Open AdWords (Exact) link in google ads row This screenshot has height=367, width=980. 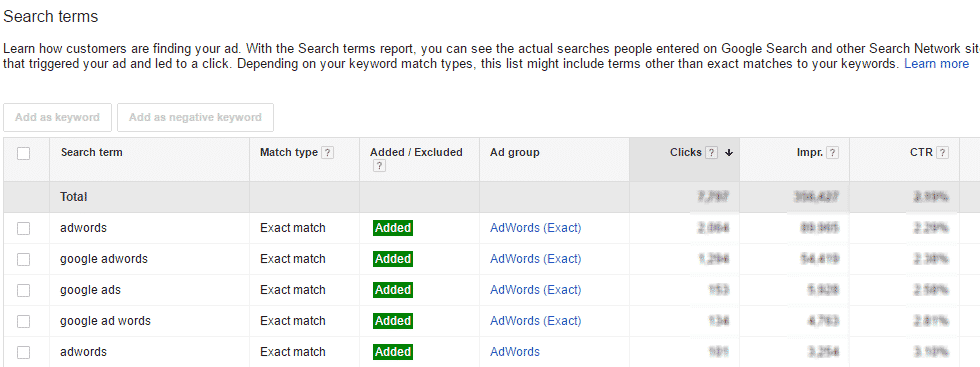coord(536,290)
